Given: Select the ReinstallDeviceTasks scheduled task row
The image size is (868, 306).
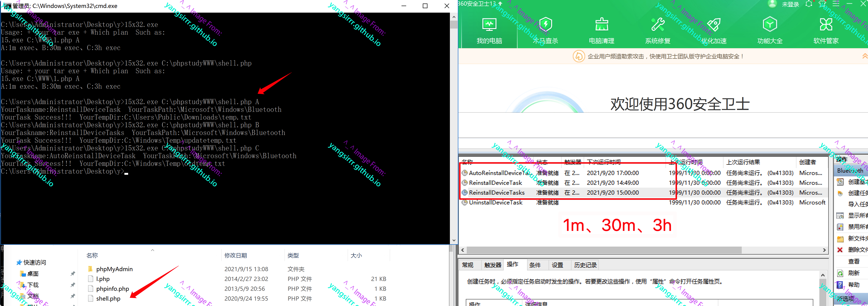Looking at the screenshot, I should [x=497, y=193].
